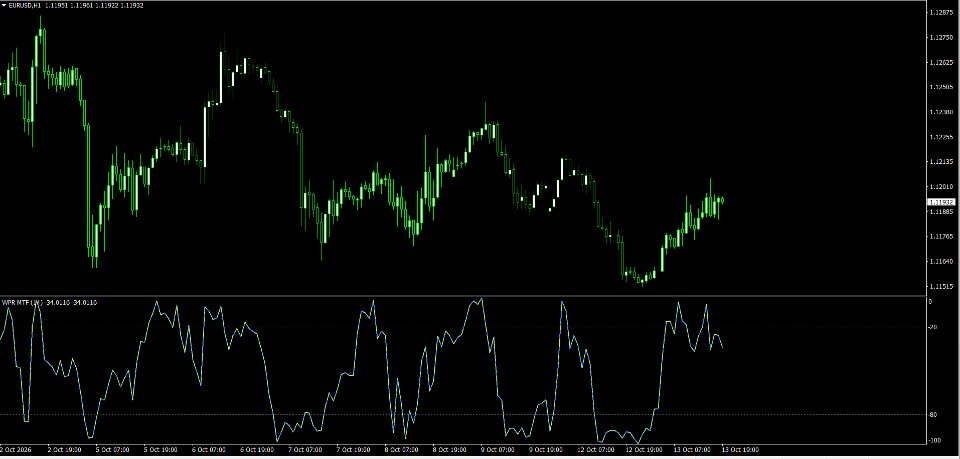Click the -80 level on indicator scale
Viewport: 960px width, 459px height.
[x=932, y=415]
